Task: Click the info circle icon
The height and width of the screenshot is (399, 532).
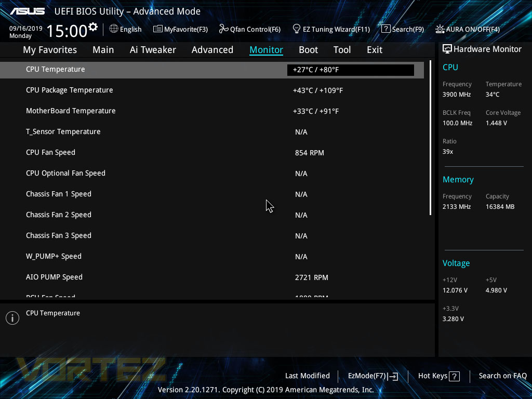Action: [x=12, y=318]
